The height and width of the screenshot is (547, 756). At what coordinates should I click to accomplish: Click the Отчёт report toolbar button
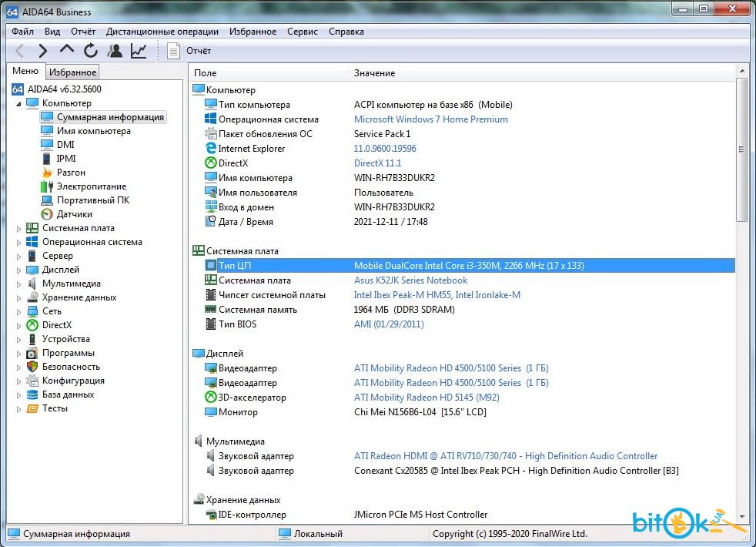tap(189, 51)
